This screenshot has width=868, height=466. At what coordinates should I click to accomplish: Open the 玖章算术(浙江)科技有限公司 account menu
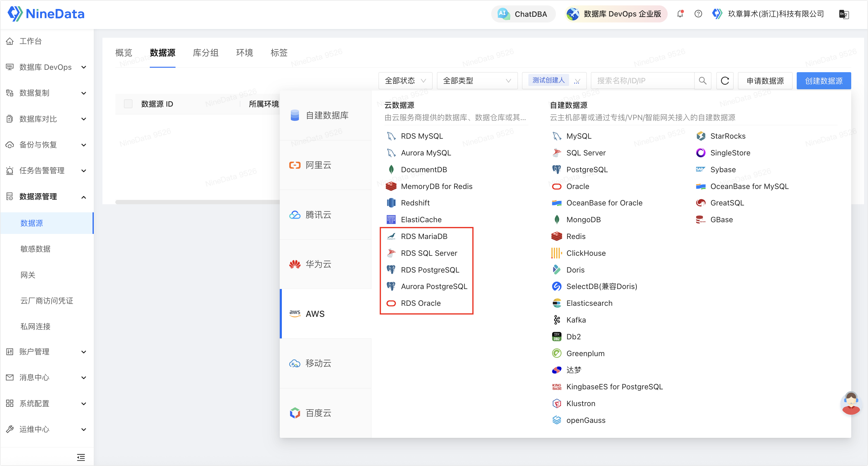pyautogui.click(x=768, y=14)
